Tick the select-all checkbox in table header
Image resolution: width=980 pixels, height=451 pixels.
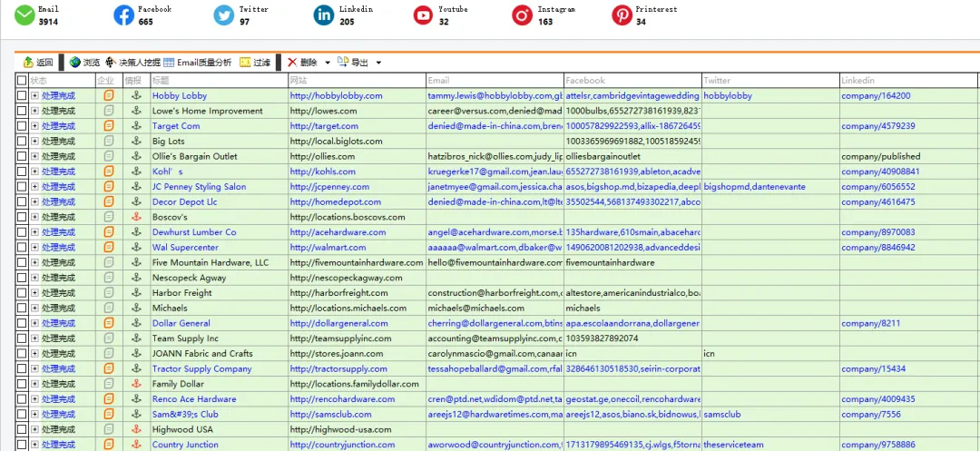pyautogui.click(x=22, y=81)
